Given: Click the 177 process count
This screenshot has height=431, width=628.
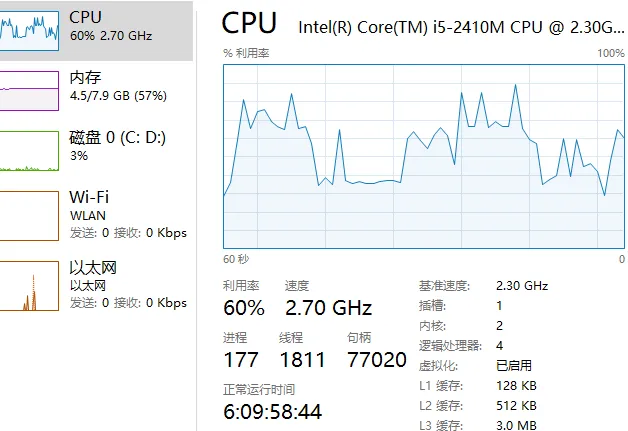Looking at the screenshot, I should tap(241, 360).
